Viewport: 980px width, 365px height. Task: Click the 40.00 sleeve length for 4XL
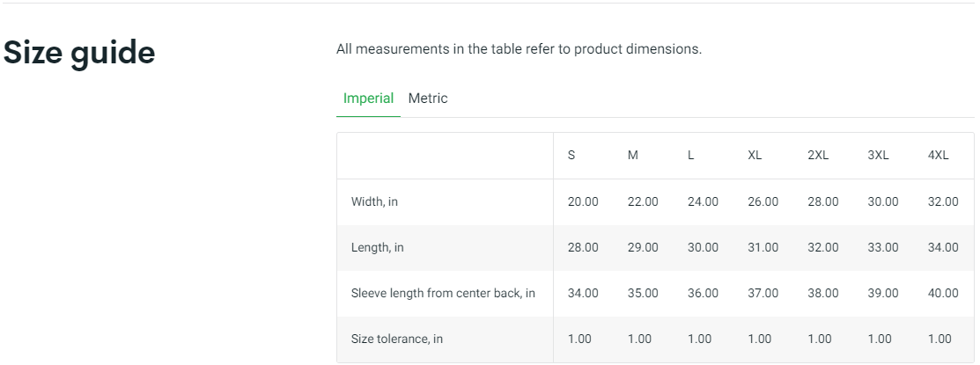click(x=943, y=294)
